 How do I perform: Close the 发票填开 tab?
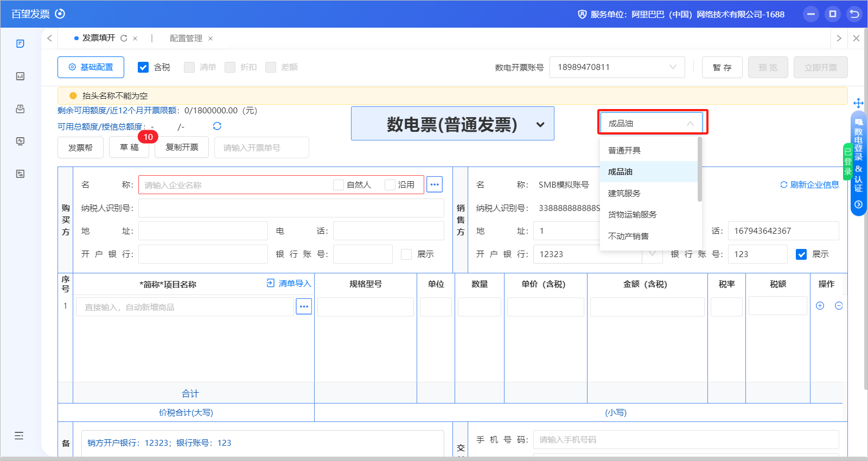click(135, 39)
